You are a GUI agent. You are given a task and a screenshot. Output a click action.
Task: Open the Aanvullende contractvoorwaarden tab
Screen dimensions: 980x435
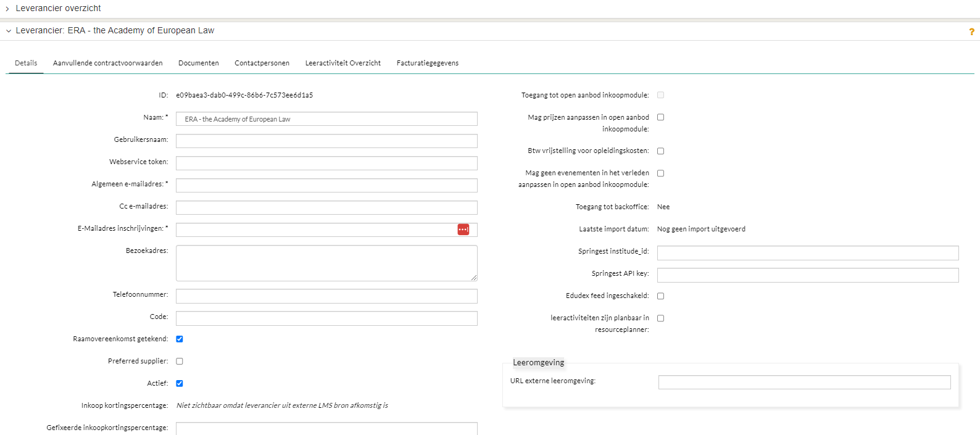click(x=108, y=63)
